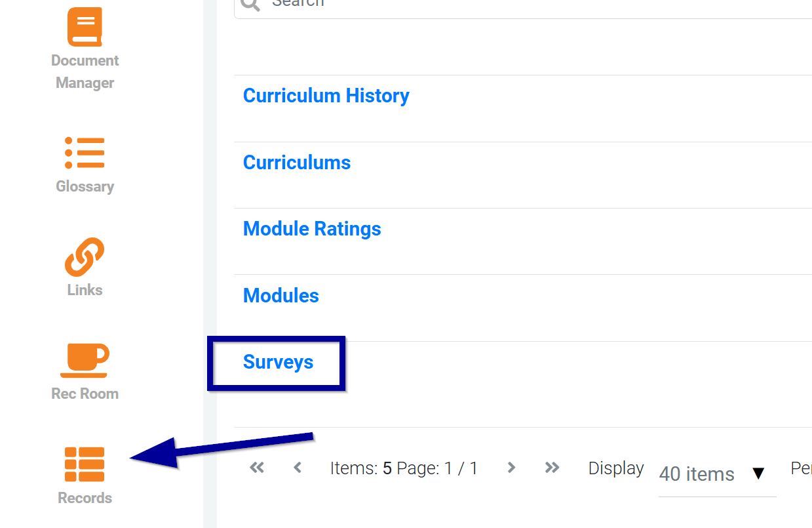Click the dropdown arrow beside 40 items
Image resolution: width=812 pixels, height=528 pixels.
[x=758, y=474]
